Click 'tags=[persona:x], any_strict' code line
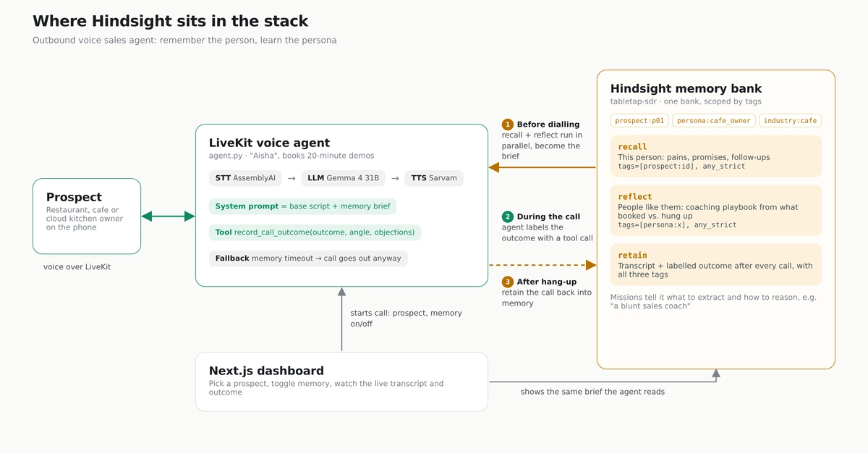Viewport: 868px width, 454px height. pos(677,224)
